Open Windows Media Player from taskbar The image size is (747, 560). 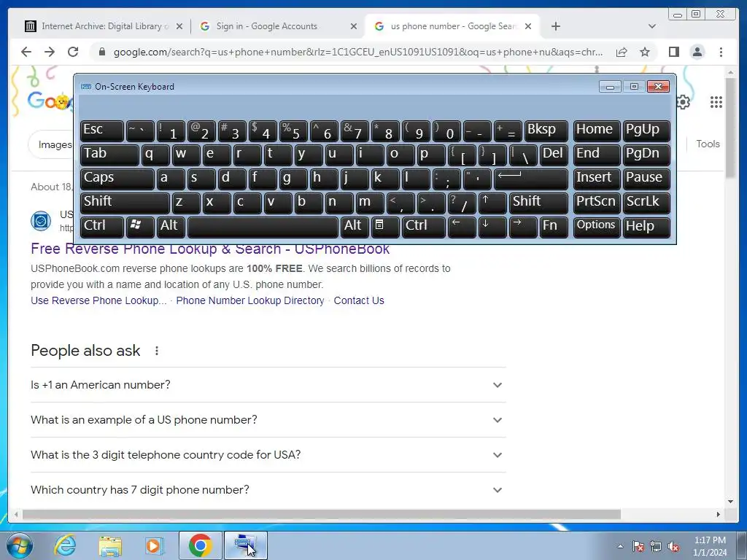153,545
